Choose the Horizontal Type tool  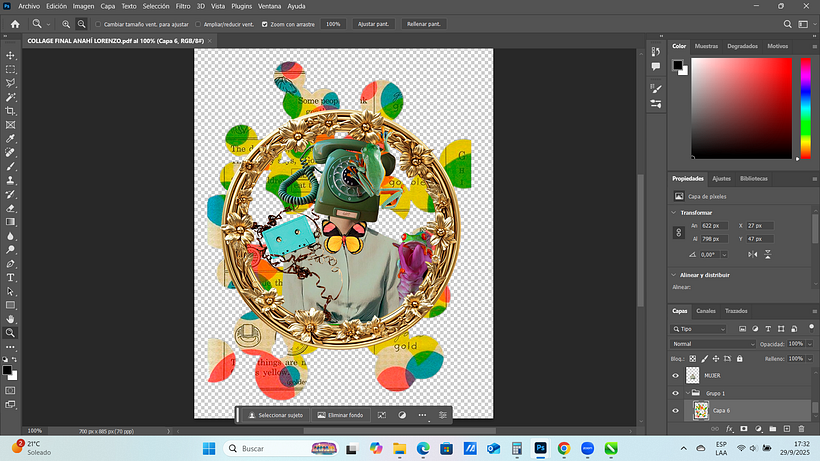11,277
